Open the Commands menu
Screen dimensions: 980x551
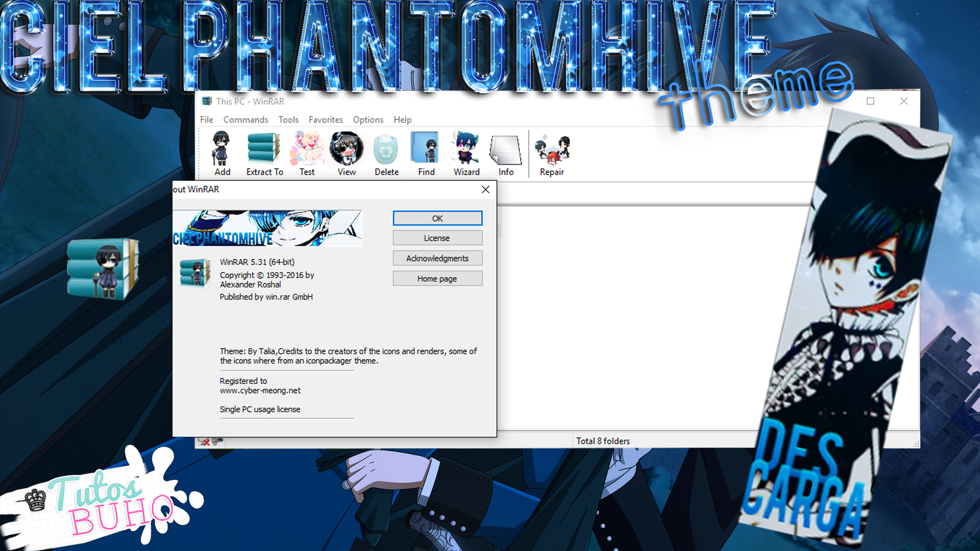246,120
